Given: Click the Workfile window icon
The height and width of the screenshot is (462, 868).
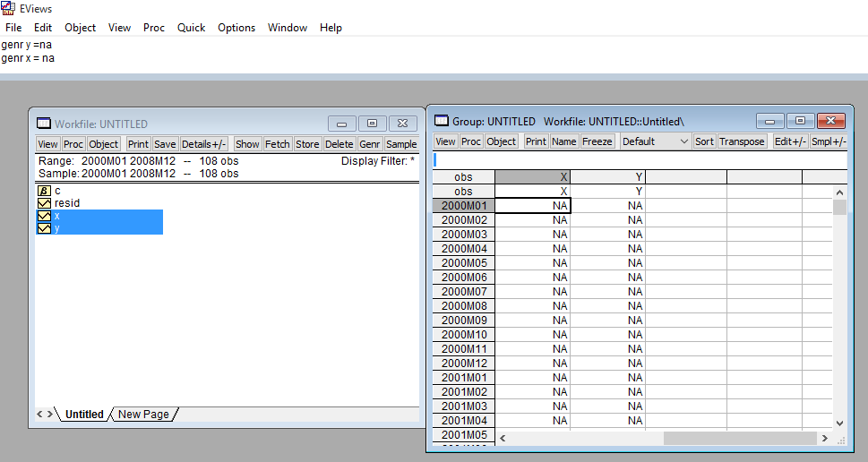Looking at the screenshot, I should (44, 124).
